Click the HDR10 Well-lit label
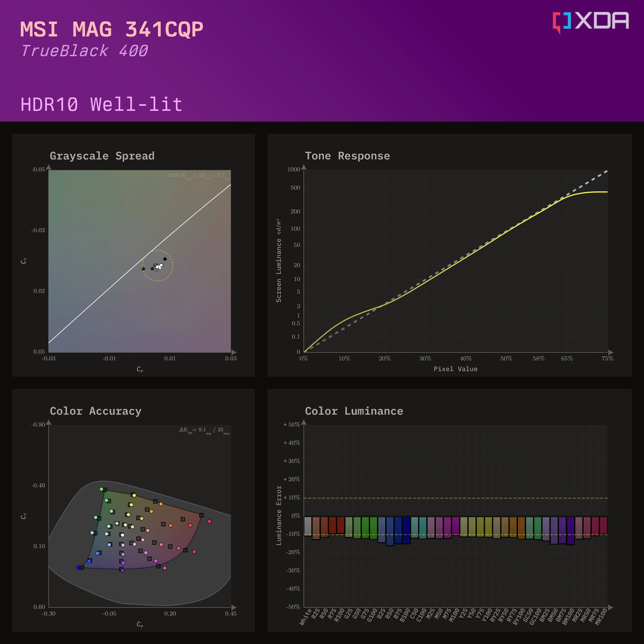 [x=101, y=104]
